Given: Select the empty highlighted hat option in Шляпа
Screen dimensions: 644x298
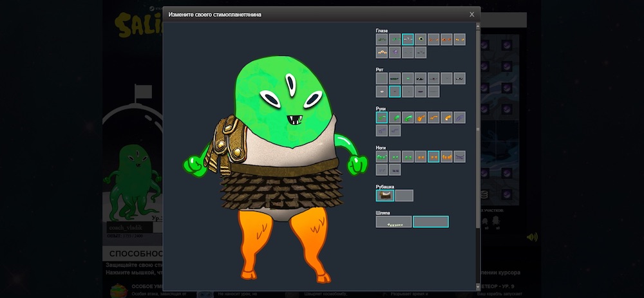Looking at the screenshot, I should [430, 221].
